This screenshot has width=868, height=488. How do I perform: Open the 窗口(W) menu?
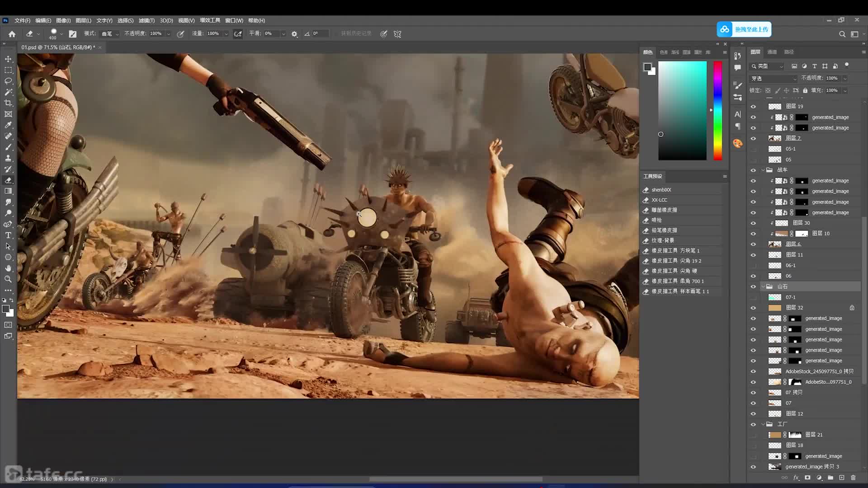[234, 21]
